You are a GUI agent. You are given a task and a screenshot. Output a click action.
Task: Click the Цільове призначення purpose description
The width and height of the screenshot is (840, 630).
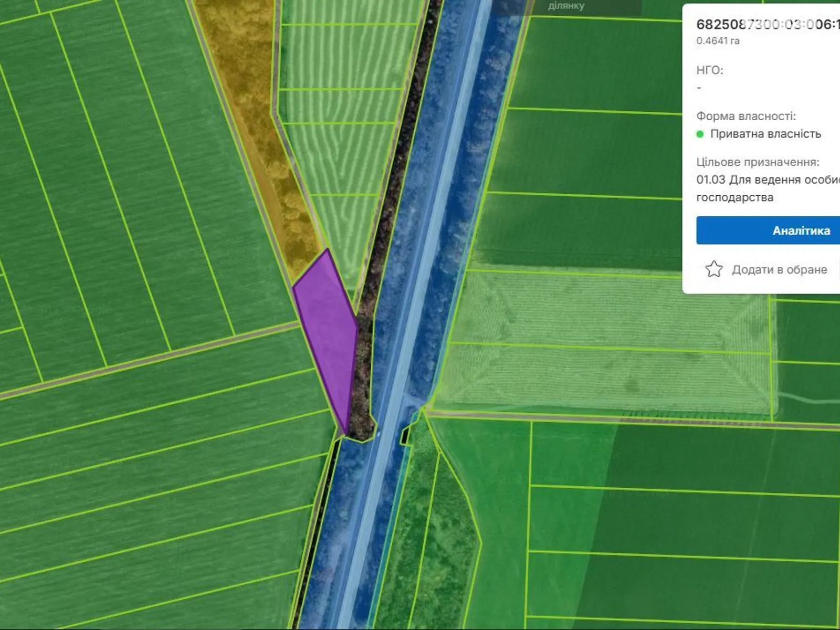tap(766, 188)
